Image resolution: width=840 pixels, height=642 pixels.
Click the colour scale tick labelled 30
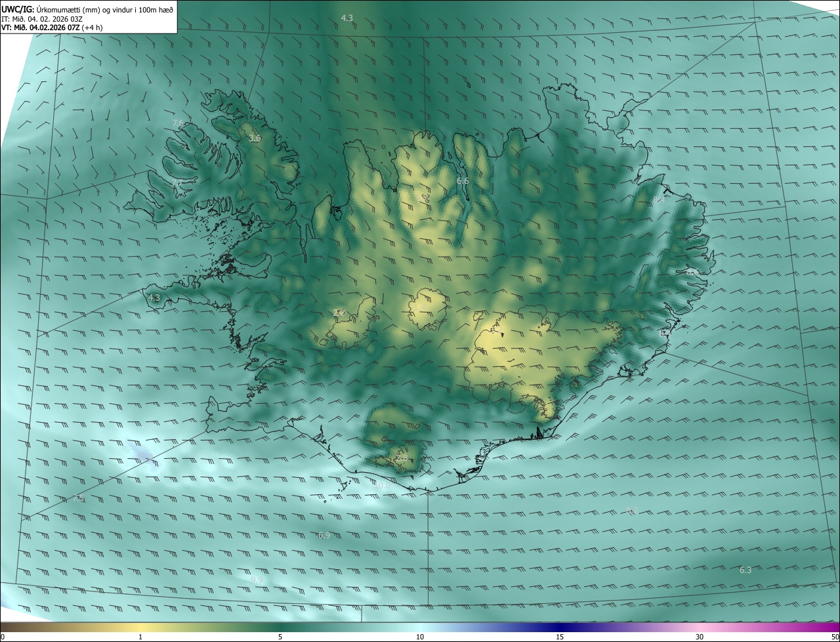pos(700,637)
